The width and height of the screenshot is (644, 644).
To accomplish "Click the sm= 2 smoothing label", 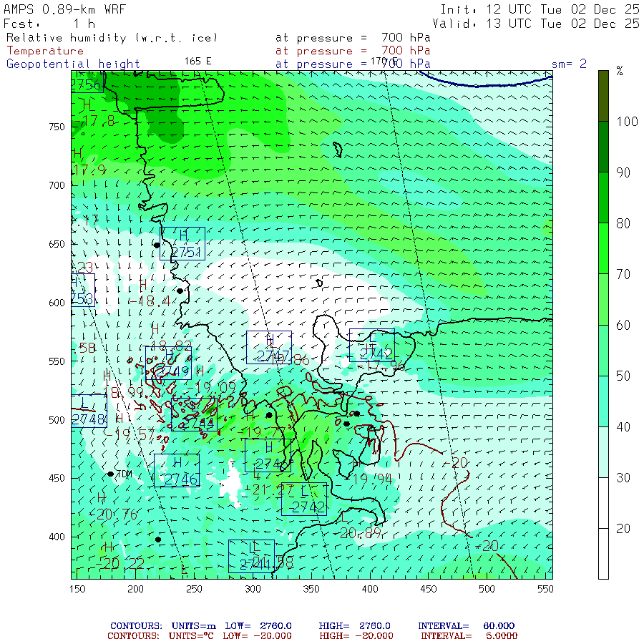I will [569, 64].
